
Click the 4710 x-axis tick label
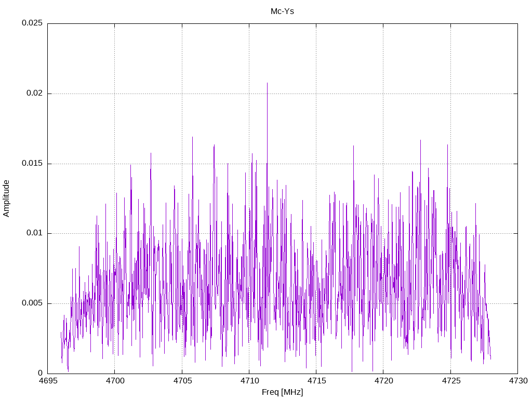point(249,381)
